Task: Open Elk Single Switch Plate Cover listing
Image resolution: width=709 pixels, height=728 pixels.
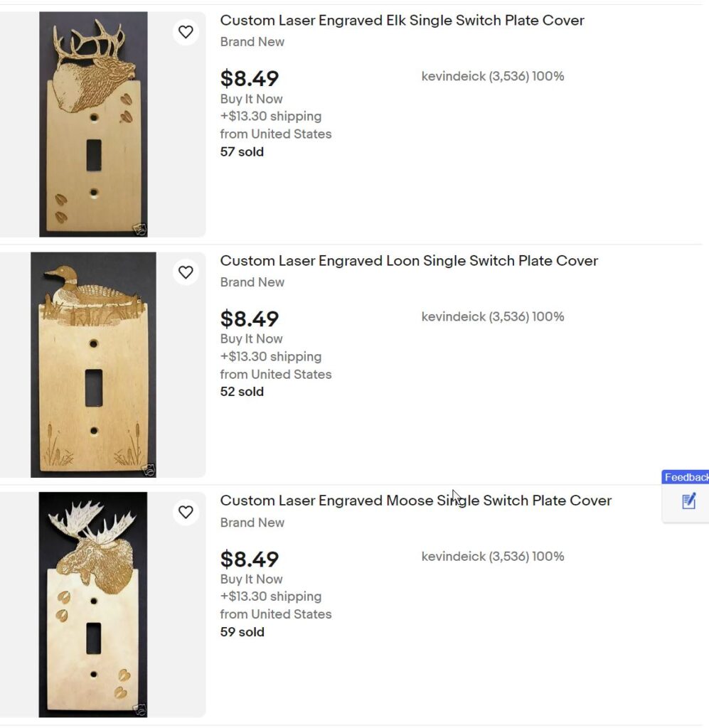Action: coord(402,21)
